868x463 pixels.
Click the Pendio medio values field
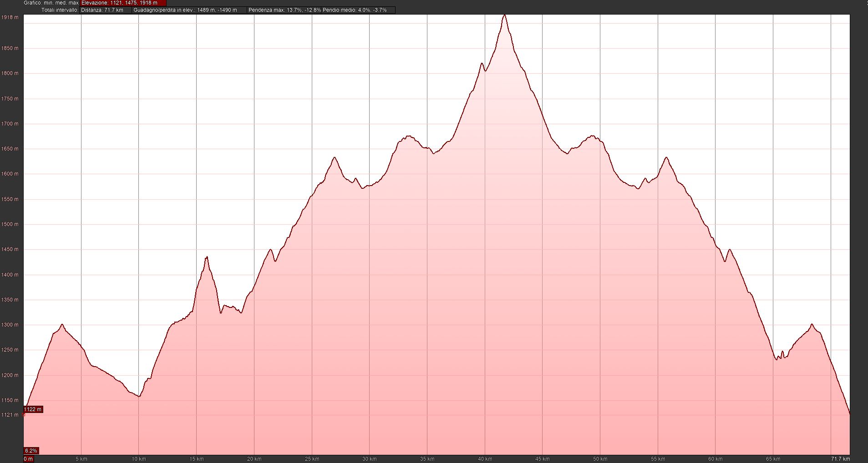tap(358, 10)
